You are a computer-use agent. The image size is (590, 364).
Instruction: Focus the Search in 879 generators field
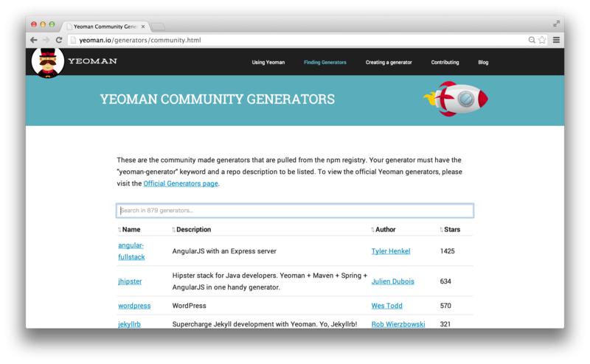click(295, 211)
